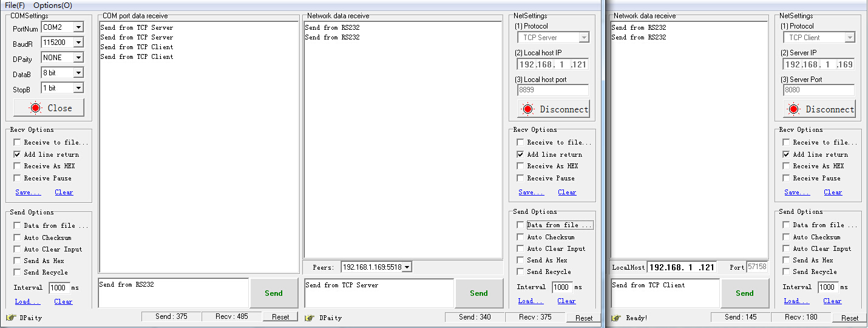Viewport: 868px width, 328px height.
Task: Click 'Send from RS232' input box
Action: (x=174, y=293)
